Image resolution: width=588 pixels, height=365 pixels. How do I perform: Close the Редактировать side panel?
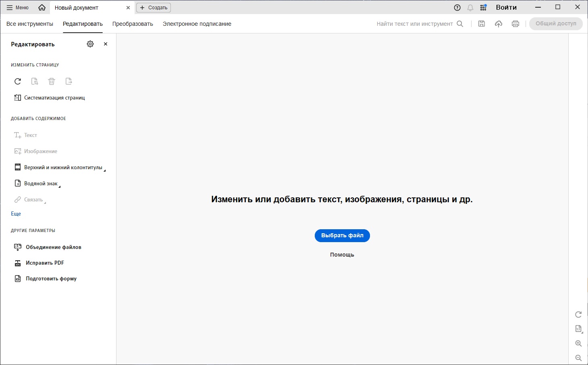click(x=106, y=44)
